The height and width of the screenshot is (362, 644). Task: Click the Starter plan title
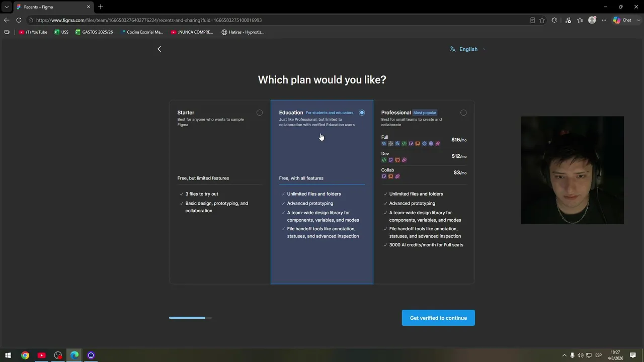pos(186,113)
